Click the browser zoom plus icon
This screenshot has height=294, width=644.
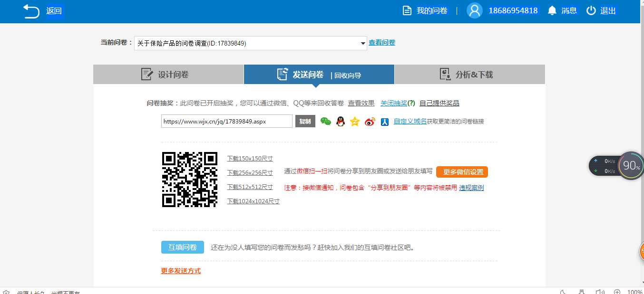pyautogui.click(x=617, y=292)
